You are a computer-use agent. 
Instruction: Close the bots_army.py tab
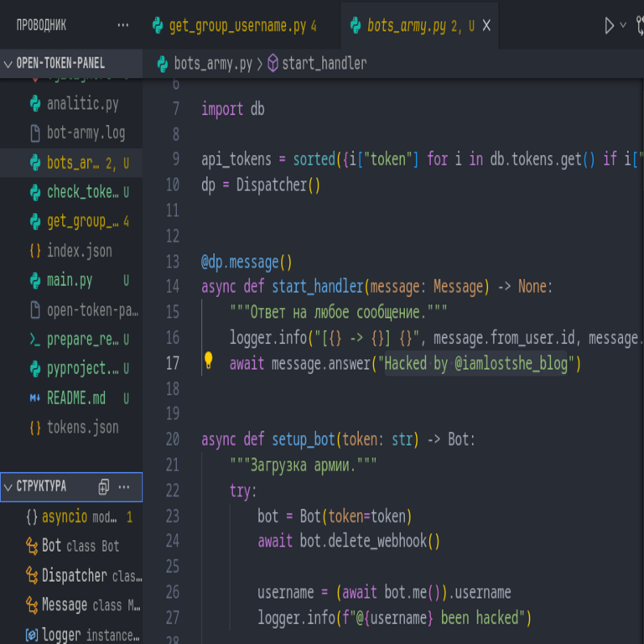pos(486,26)
